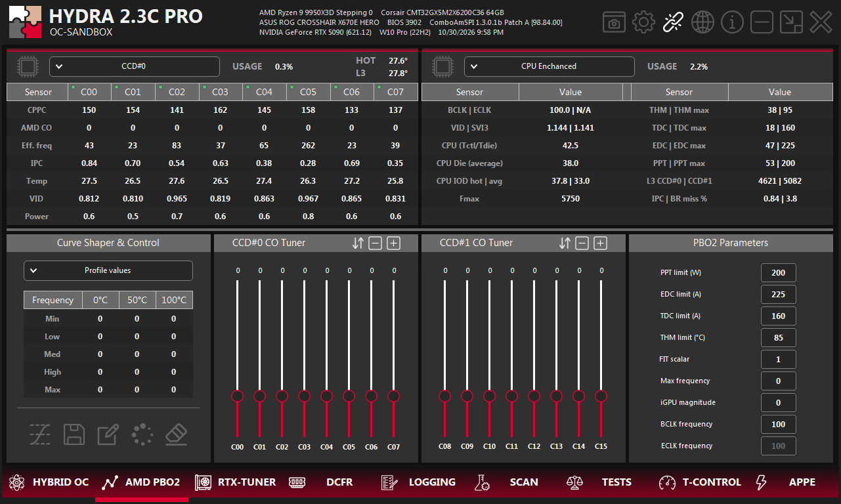Save profile with floppy disk icon
Viewport: 841px width, 504px height.
pos(74,434)
